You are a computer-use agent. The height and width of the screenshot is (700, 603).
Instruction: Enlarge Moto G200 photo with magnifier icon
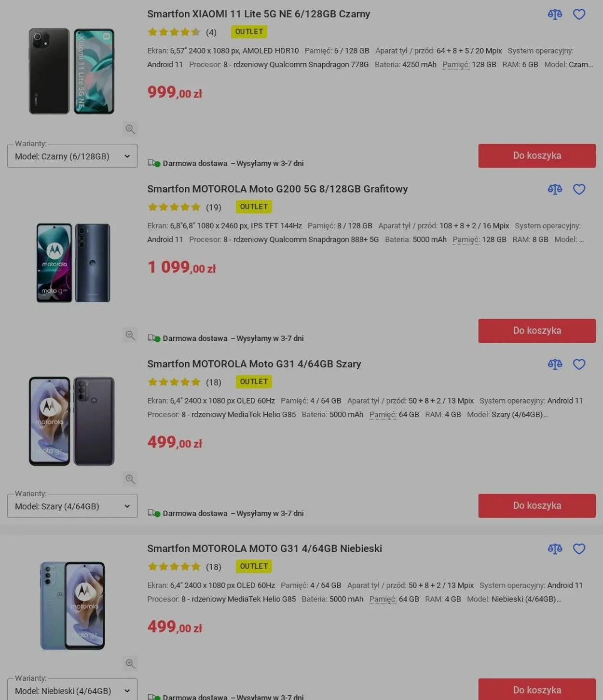[x=130, y=335]
